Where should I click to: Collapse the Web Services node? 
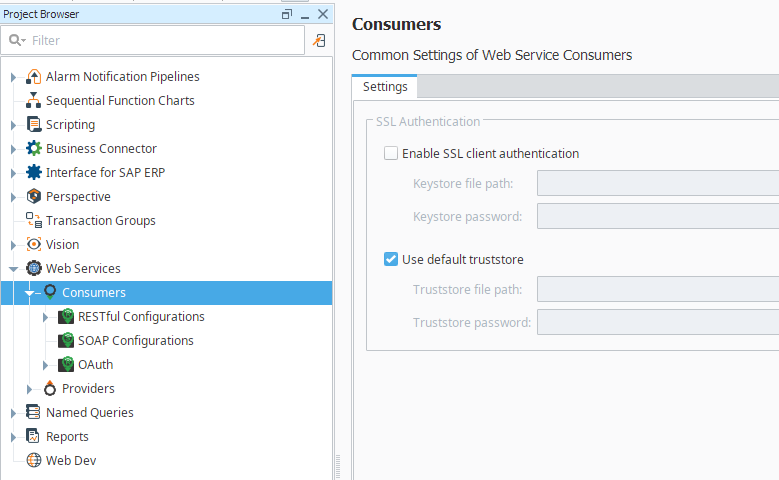click(x=13, y=269)
